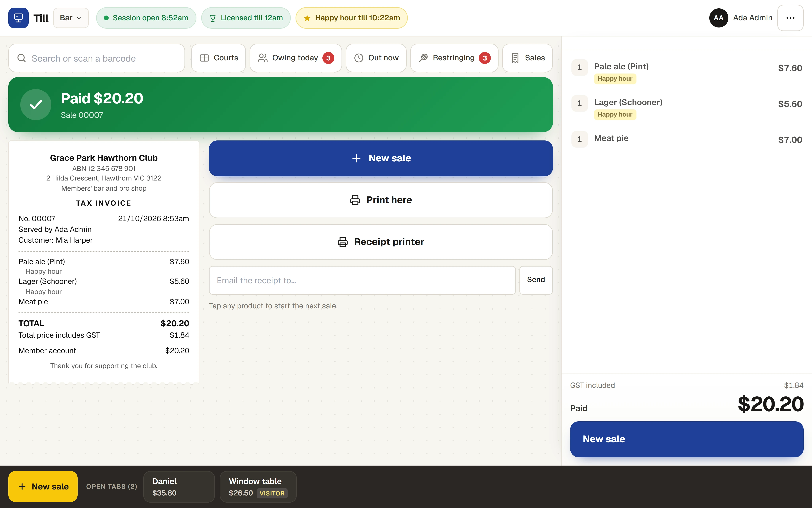Click the TOTAL $20.20 amount on receipt
Screen dimensions: 812x508
click(175, 324)
